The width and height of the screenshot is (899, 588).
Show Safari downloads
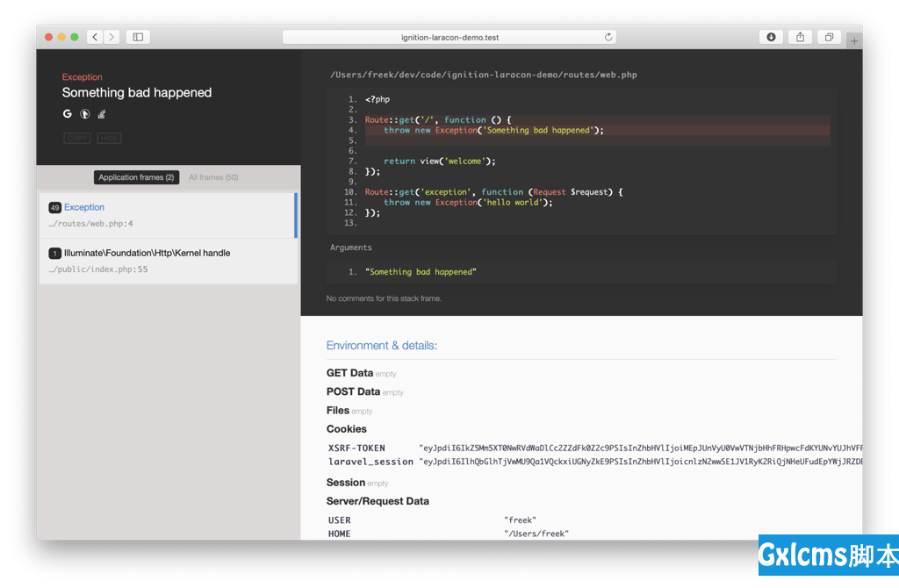(x=771, y=37)
